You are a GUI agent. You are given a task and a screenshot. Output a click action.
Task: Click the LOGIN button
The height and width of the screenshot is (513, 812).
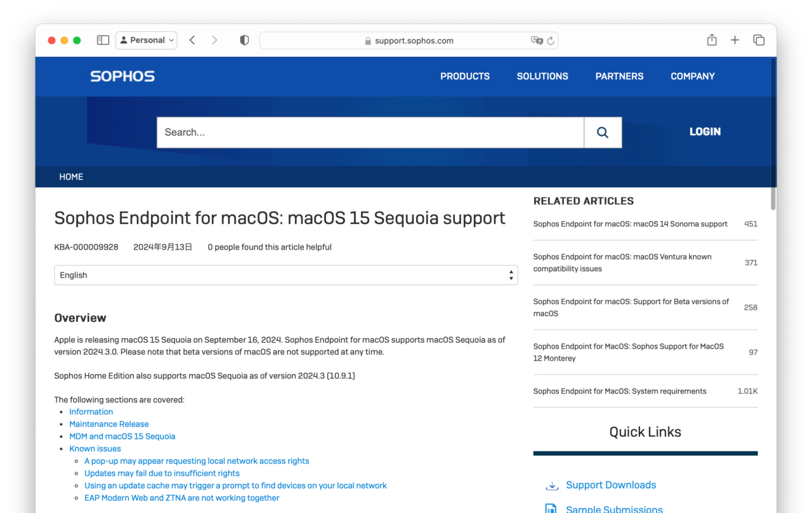[705, 131]
